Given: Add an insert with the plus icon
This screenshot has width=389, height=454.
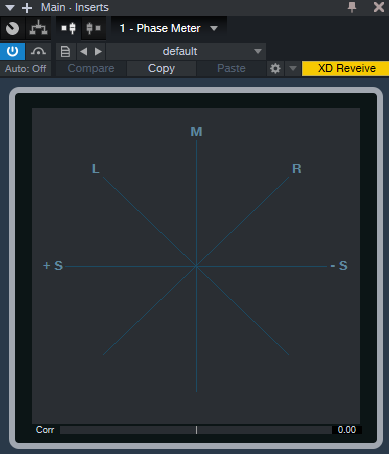Looking at the screenshot, I should pos(27,8).
